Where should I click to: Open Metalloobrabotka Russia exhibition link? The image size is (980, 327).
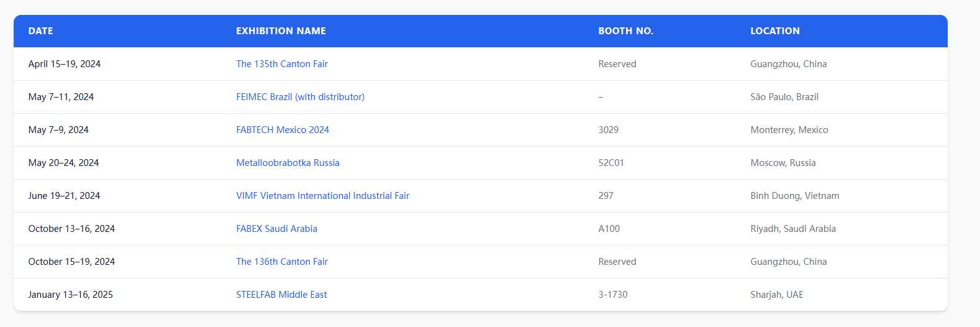coord(288,163)
